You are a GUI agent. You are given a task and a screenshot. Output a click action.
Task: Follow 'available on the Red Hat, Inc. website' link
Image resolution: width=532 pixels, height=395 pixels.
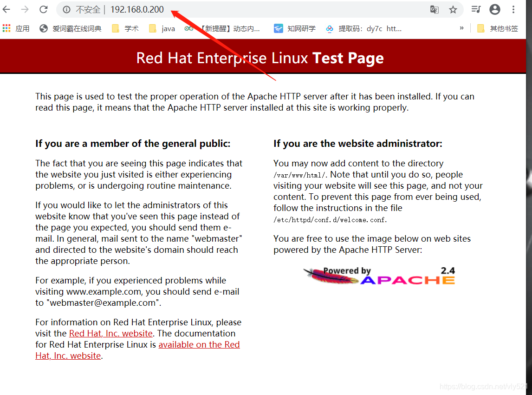199,345
